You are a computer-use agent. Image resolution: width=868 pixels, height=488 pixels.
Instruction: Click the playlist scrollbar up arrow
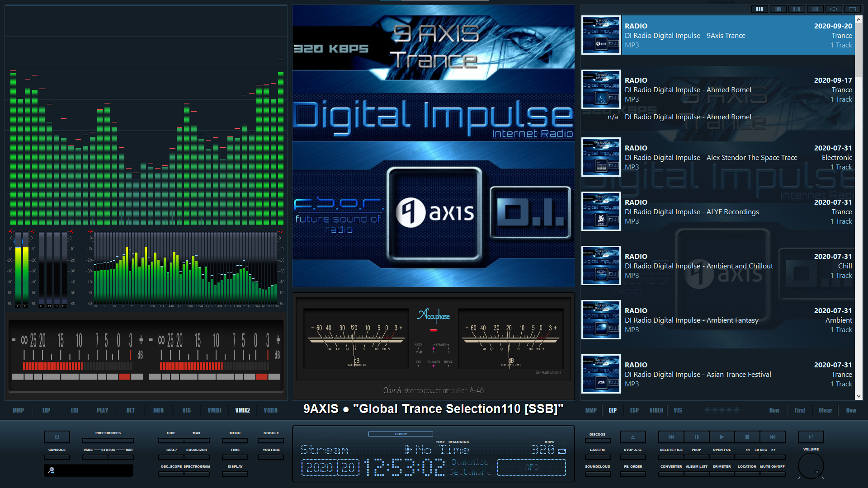859,19
